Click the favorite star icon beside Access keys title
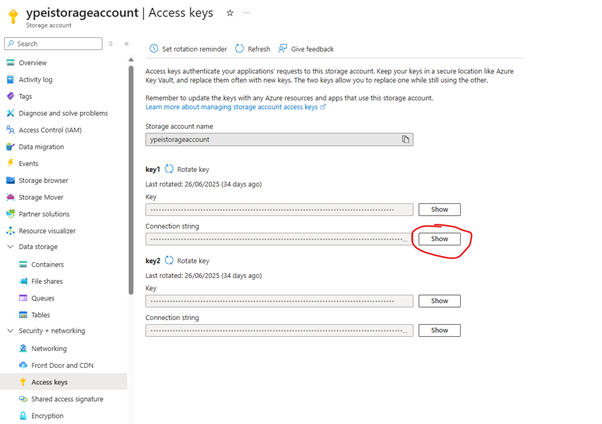This screenshot has height=424, width=602. 230,13
